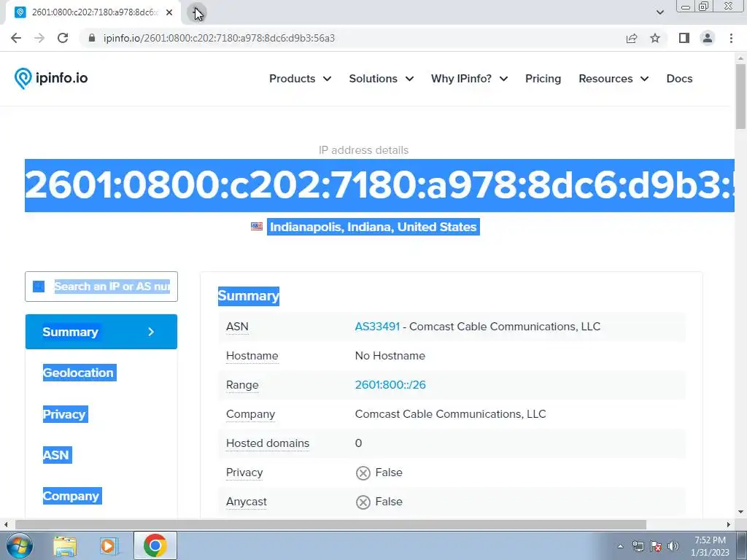Click the Range row label
747x560 pixels.
242,385
